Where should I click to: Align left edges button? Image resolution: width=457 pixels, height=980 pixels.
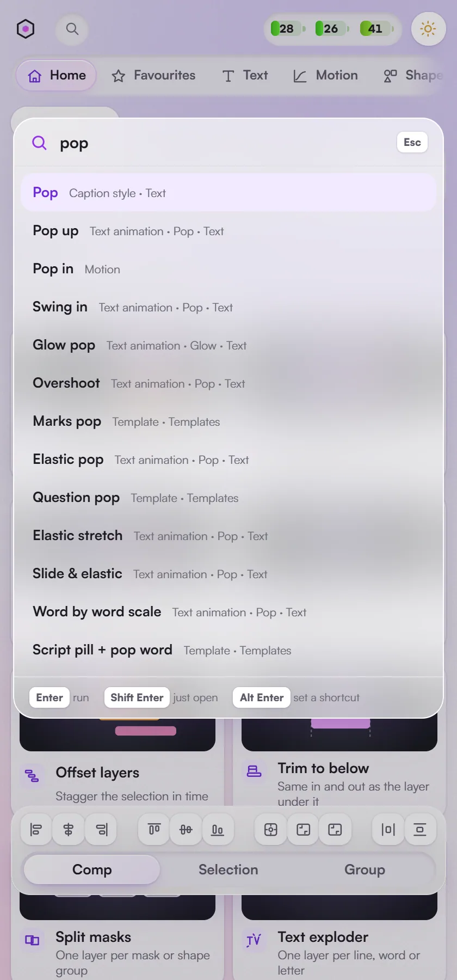pyautogui.click(x=36, y=830)
